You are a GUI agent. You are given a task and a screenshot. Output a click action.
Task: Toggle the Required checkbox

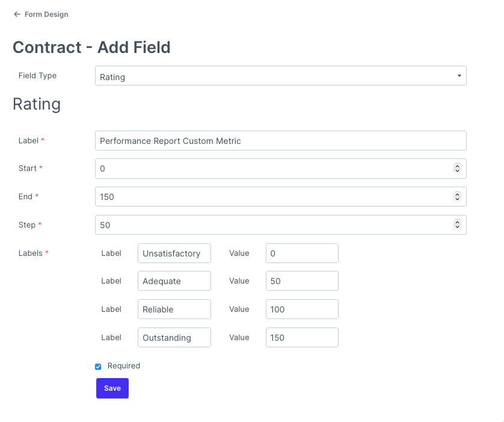[x=98, y=366]
